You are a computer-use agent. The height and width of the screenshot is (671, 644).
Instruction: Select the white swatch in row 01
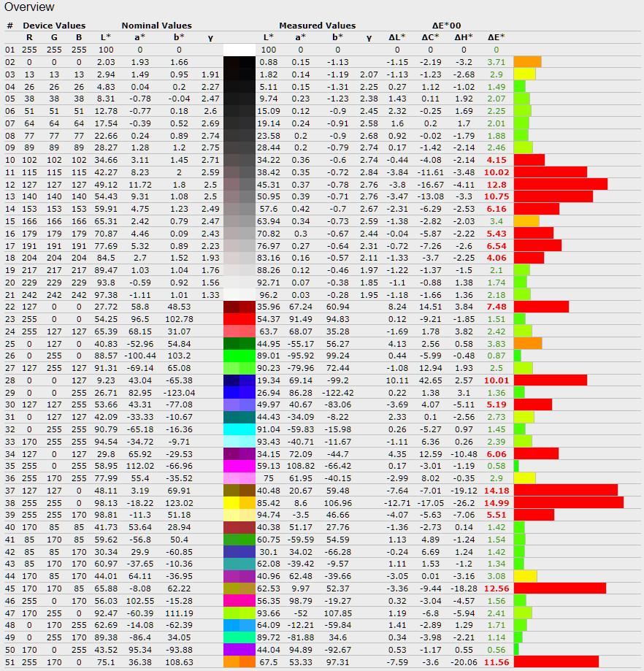[239, 49]
